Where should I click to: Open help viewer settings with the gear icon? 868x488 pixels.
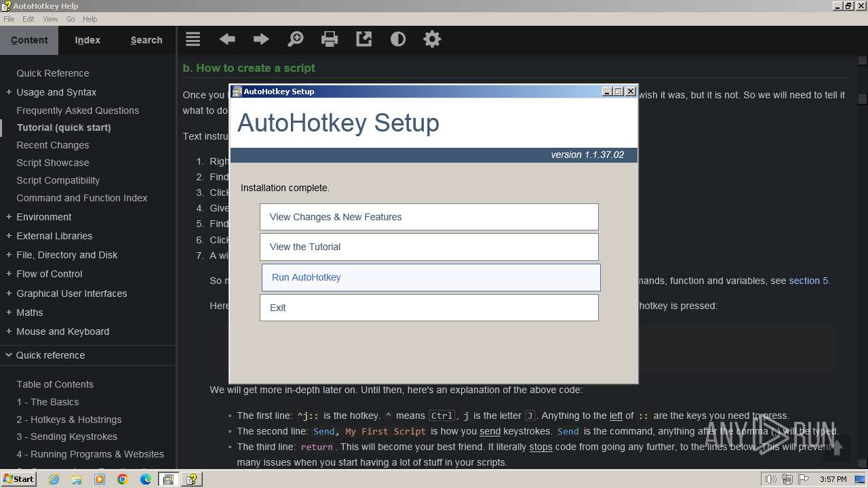[x=432, y=39]
